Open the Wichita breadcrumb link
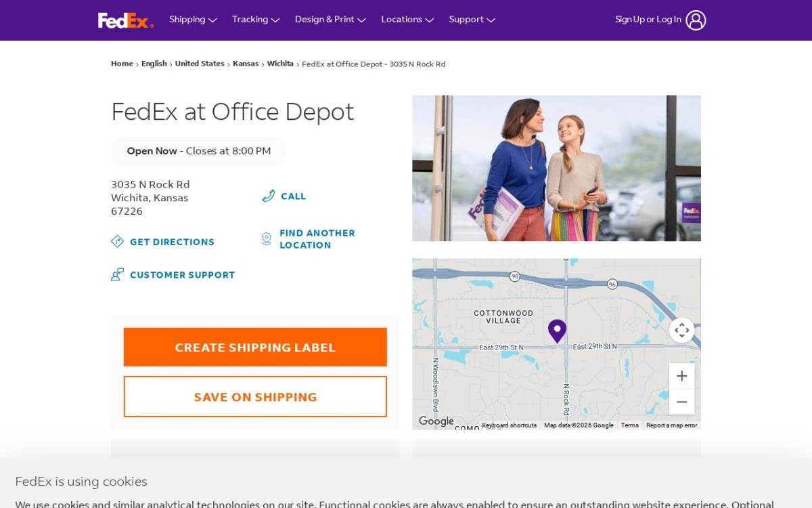 [x=280, y=64]
